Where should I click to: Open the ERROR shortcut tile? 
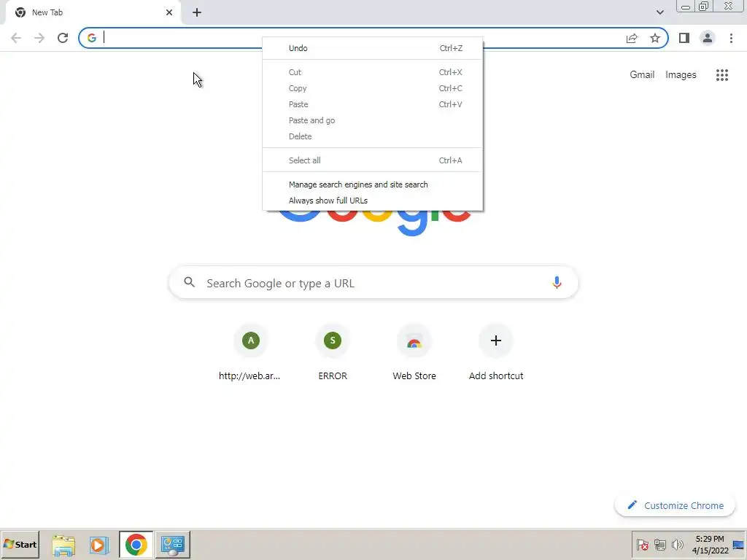coord(333,352)
